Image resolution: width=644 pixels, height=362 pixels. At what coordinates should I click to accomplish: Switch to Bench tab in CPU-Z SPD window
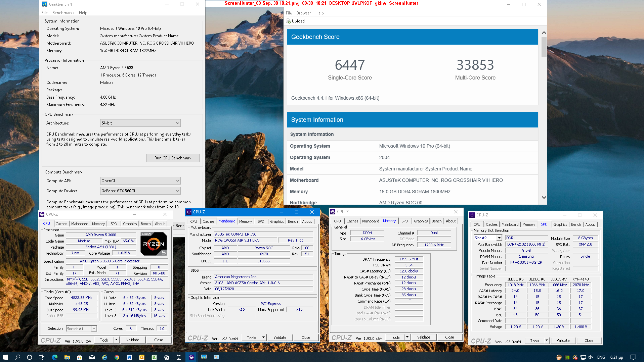[x=576, y=224]
